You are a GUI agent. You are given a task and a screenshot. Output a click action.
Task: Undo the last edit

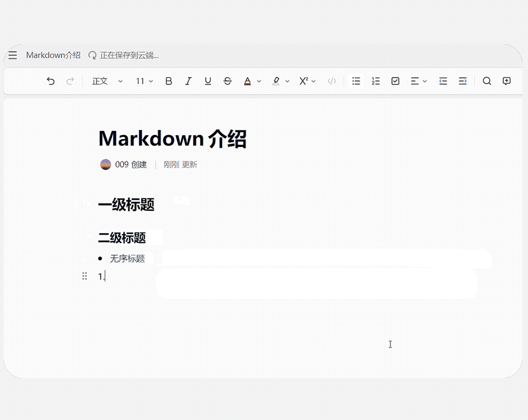click(50, 81)
